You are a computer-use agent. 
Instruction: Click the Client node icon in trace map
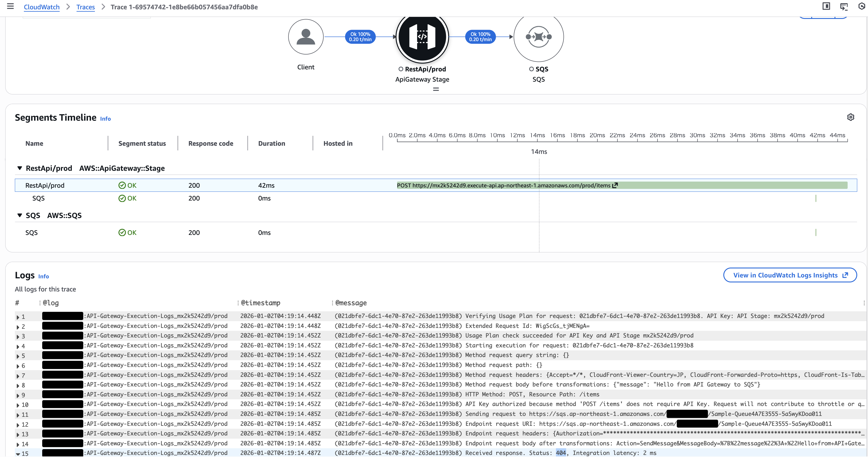(x=306, y=37)
